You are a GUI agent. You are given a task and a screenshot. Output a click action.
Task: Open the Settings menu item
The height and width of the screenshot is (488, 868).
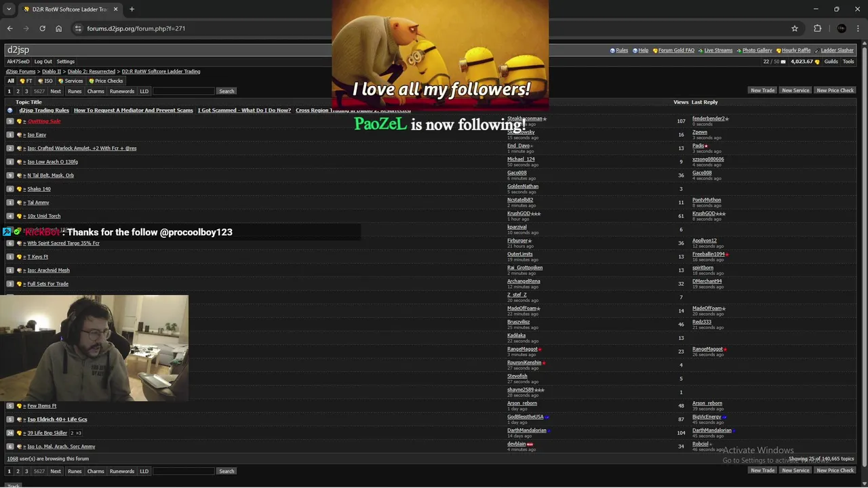click(x=66, y=62)
